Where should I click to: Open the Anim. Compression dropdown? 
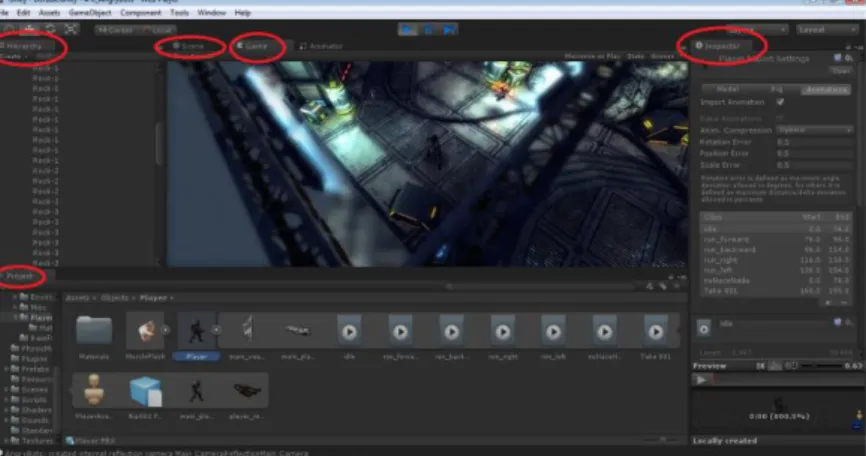pos(815,130)
